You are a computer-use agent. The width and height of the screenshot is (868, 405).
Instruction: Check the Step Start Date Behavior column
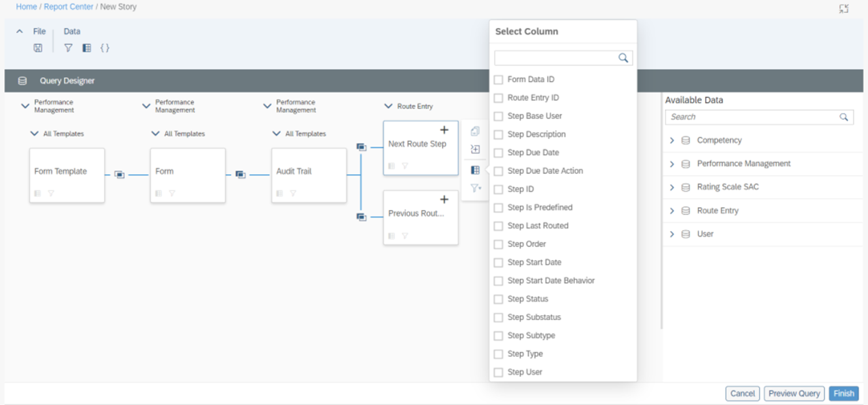[x=499, y=281]
